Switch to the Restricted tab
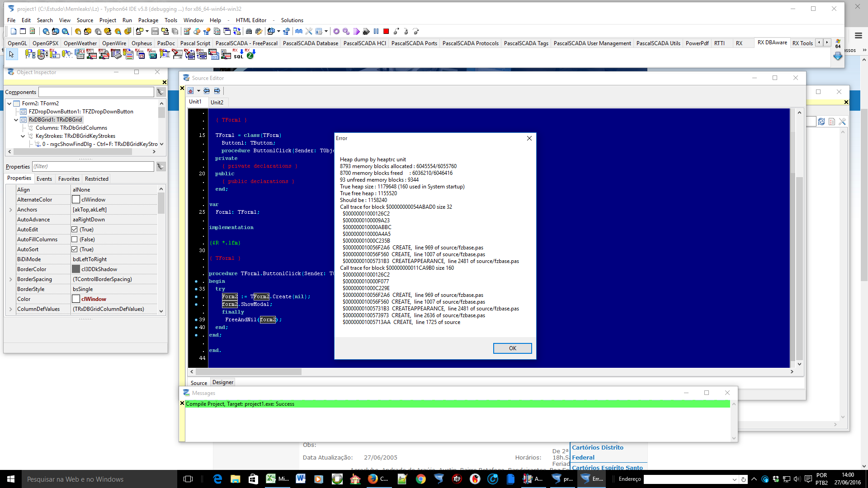Screen dimensions: 868x488 click(97, 179)
